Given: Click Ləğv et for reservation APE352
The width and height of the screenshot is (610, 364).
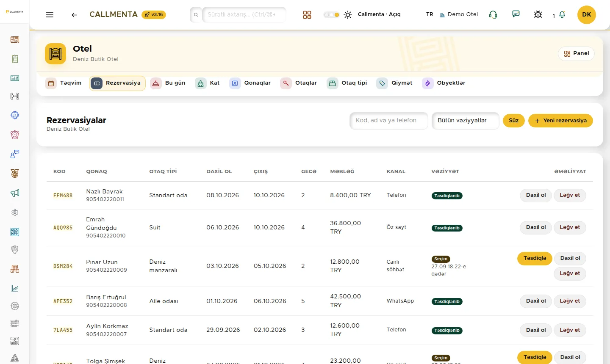Looking at the screenshot, I should click(570, 301).
